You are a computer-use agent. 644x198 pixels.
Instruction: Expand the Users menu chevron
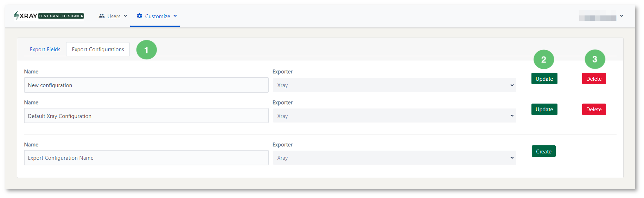tap(126, 16)
